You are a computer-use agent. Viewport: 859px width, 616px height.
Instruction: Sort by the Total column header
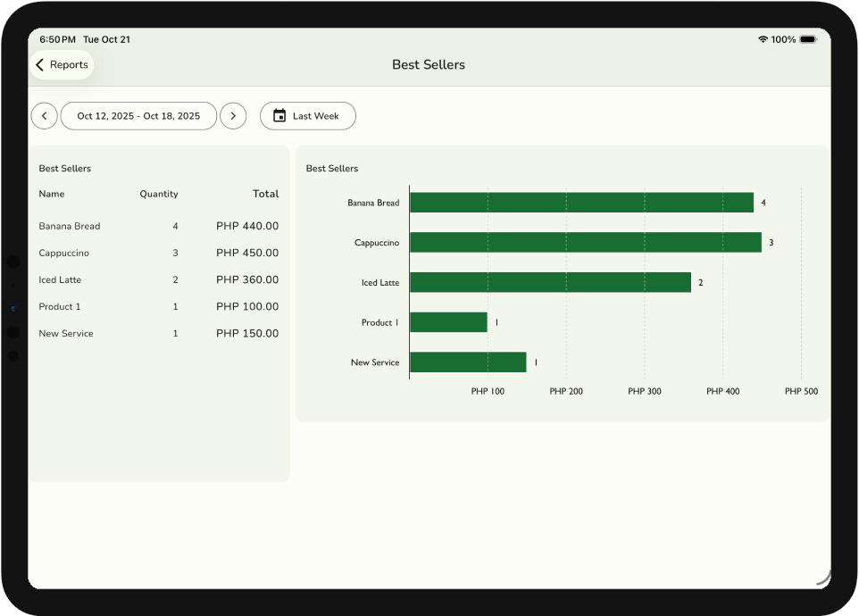click(x=265, y=195)
